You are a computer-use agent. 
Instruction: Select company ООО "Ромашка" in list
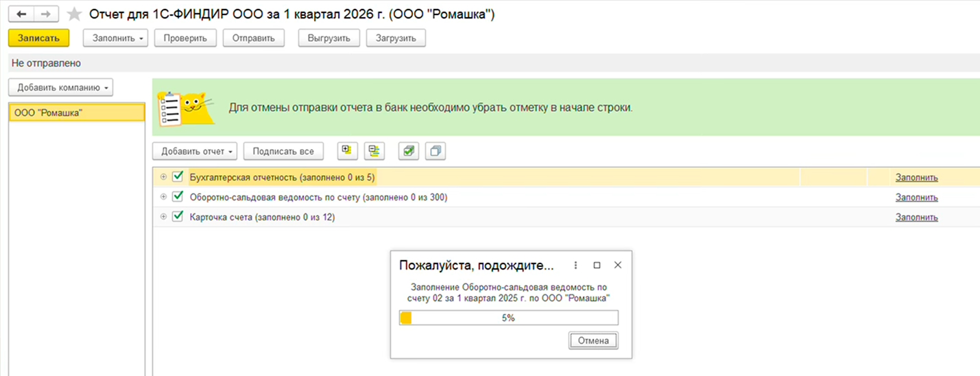[77, 113]
